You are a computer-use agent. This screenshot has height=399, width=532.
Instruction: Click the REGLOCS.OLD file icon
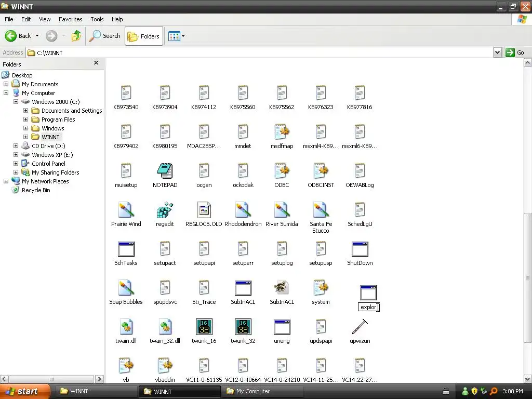coord(204,210)
